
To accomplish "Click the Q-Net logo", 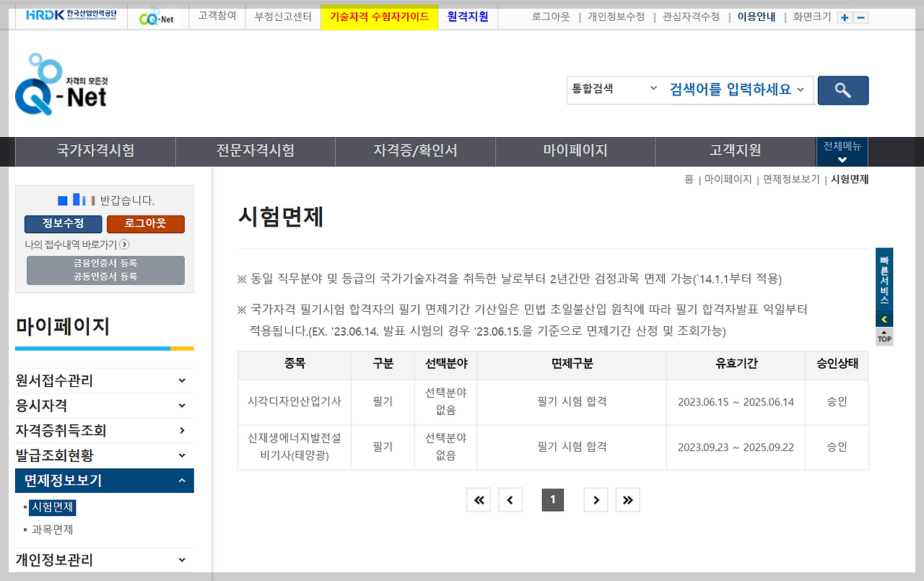I will (61, 84).
